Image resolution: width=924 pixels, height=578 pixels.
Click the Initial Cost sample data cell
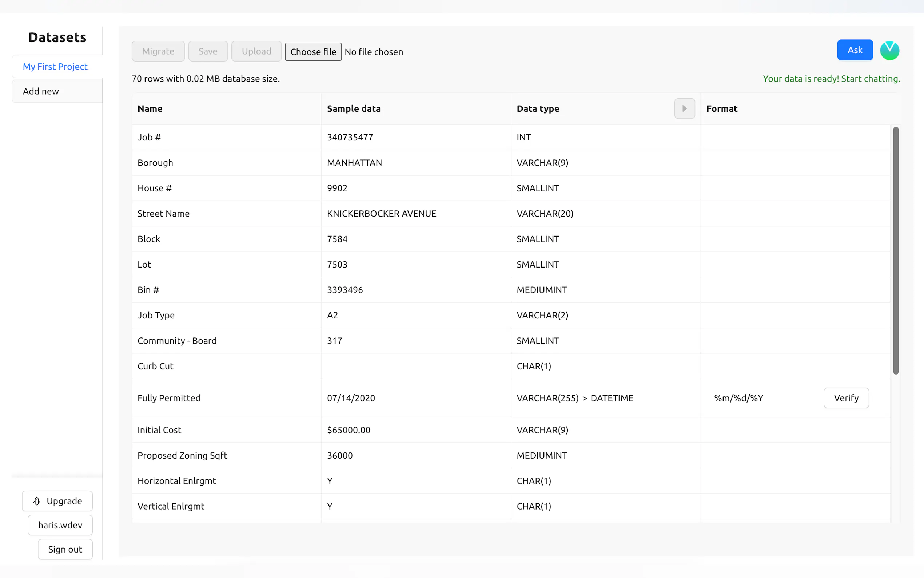[x=349, y=430]
